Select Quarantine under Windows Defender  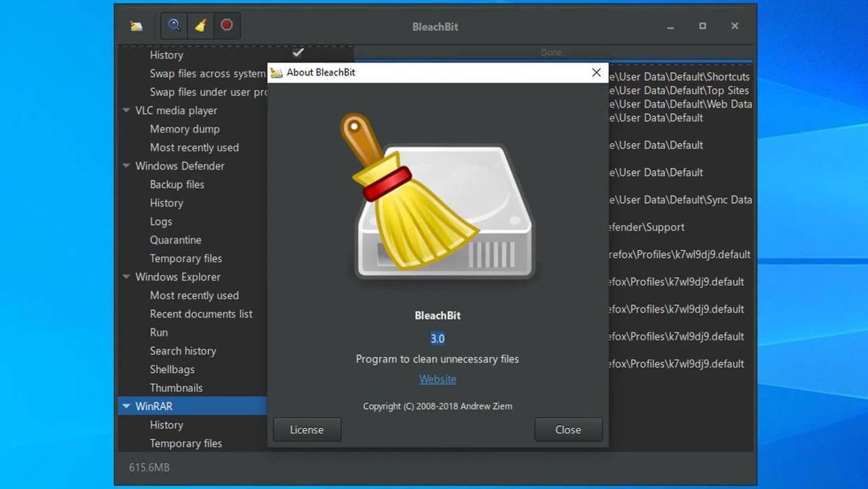point(175,240)
